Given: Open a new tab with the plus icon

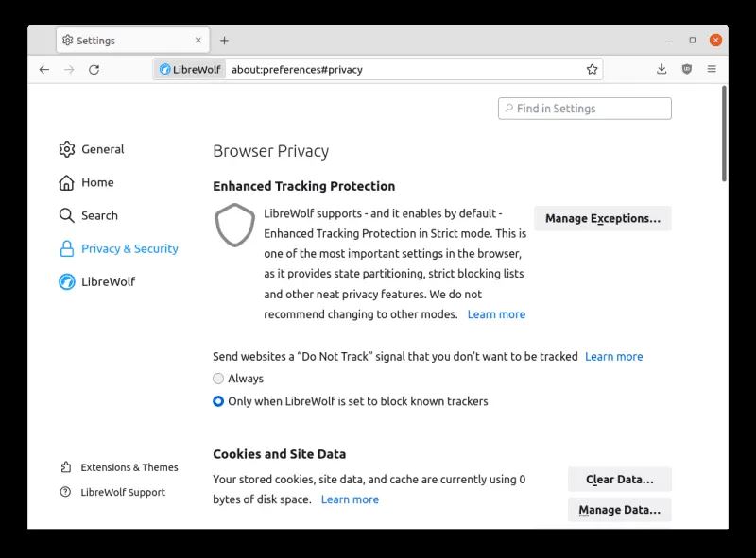Looking at the screenshot, I should pyautogui.click(x=224, y=41).
